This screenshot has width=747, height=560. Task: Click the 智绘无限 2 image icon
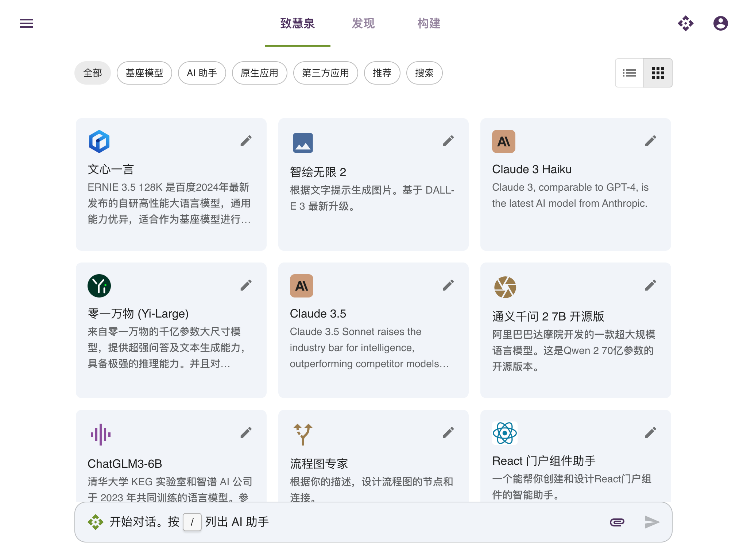(303, 143)
